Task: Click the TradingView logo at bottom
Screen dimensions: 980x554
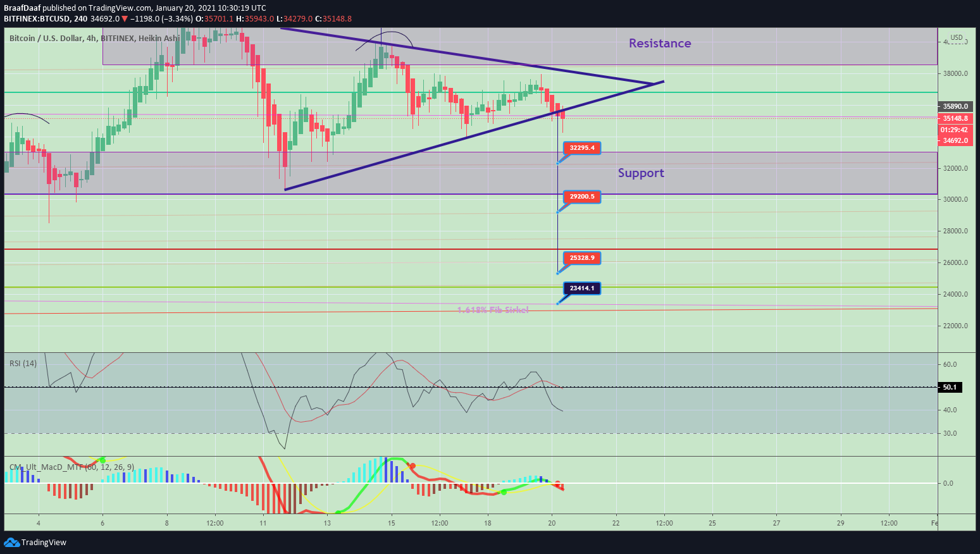Action: (x=35, y=542)
